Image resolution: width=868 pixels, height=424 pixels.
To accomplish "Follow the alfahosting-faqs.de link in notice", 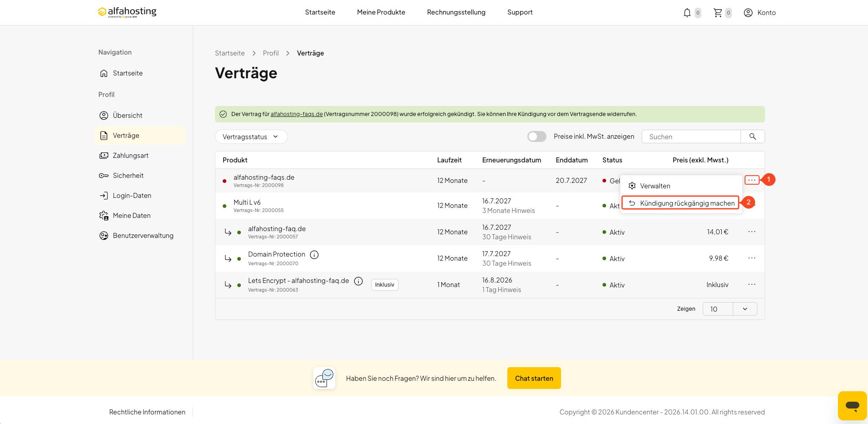I will coord(296,114).
